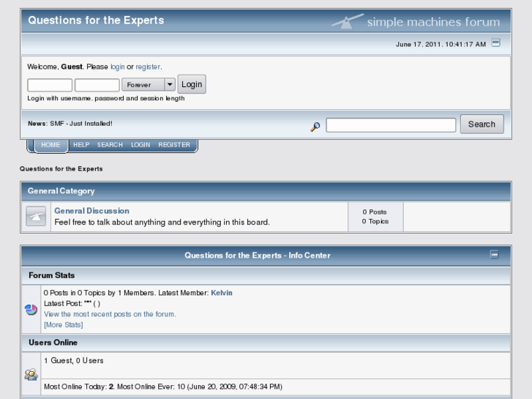Viewport: 532px width, 399px height.
Task: Click the Simple Machines Forum logo
Action: tap(416, 21)
